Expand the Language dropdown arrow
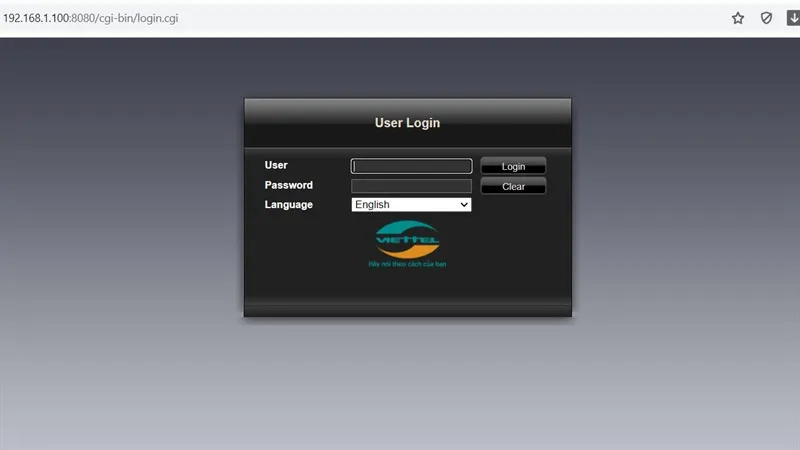 pyautogui.click(x=463, y=205)
